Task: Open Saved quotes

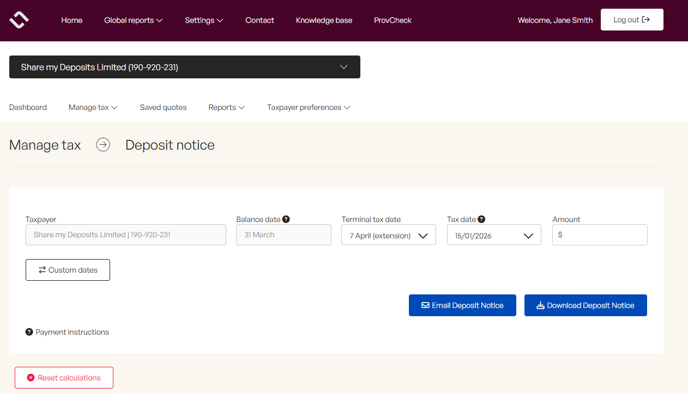Action: 163,107
